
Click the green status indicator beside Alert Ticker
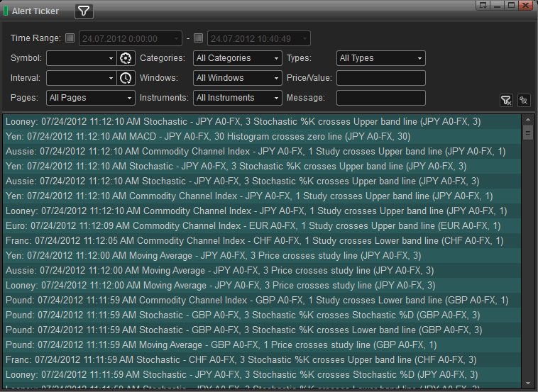[x=6, y=11]
